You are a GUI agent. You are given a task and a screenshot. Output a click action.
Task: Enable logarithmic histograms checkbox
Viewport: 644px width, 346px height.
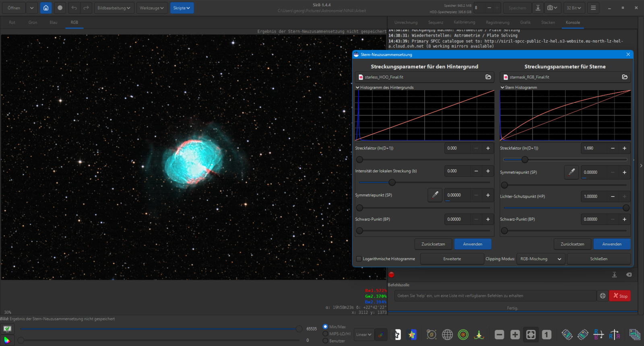click(359, 259)
